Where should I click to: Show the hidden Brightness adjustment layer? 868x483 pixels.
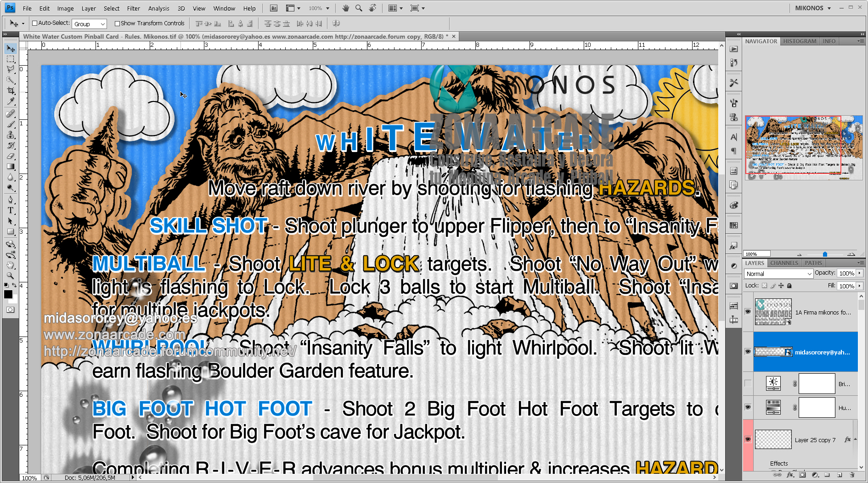(748, 384)
